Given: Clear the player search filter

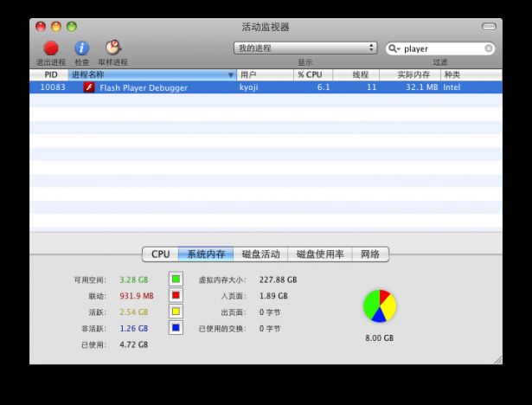Looking at the screenshot, I should pyautogui.click(x=488, y=48).
